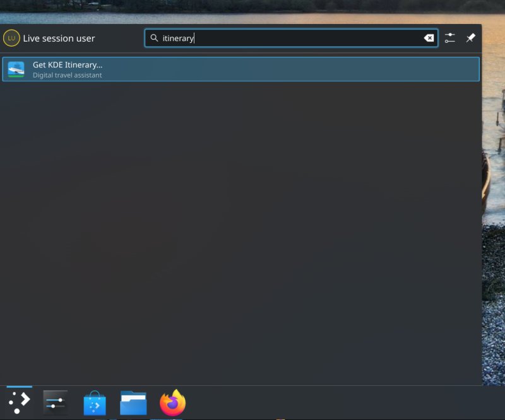Open Firefox from the taskbar
This screenshot has width=505, height=420.
click(172, 401)
